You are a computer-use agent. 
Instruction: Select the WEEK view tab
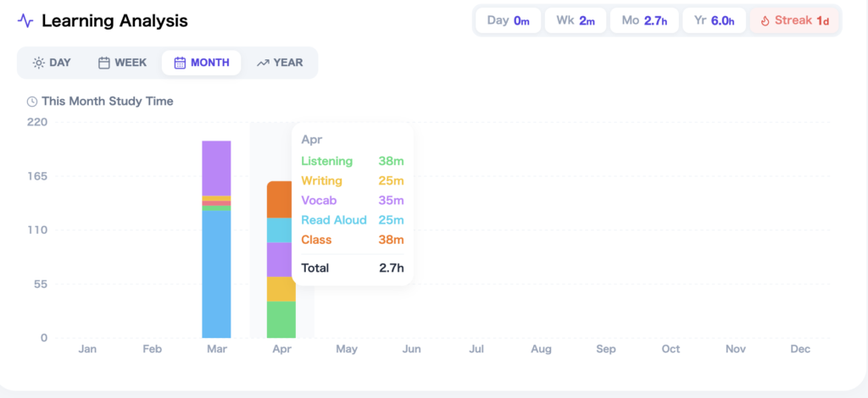tap(123, 63)
